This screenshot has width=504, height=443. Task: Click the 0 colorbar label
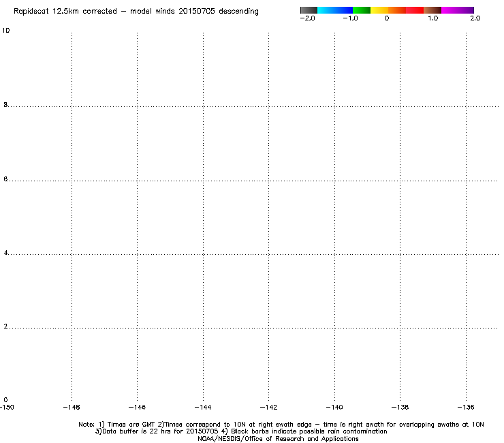click(387, 18)
